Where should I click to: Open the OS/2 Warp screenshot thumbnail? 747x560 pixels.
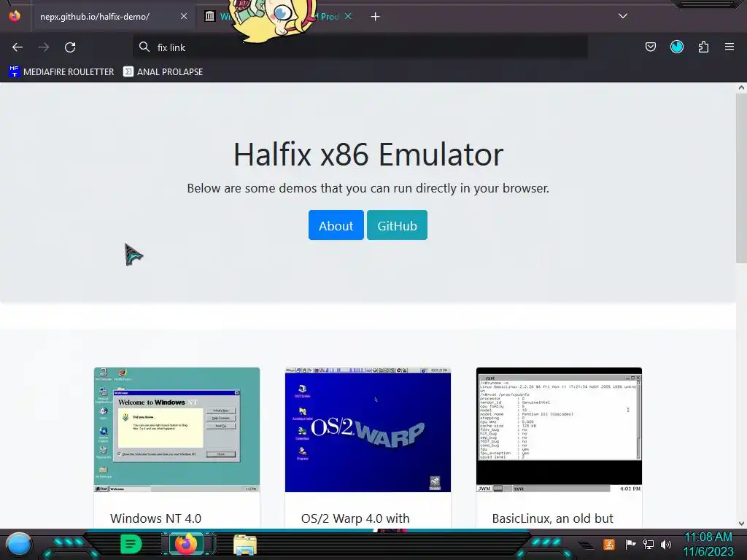pos(368,429)
